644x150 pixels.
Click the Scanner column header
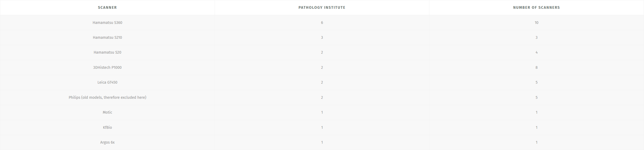tap(107, 7)
